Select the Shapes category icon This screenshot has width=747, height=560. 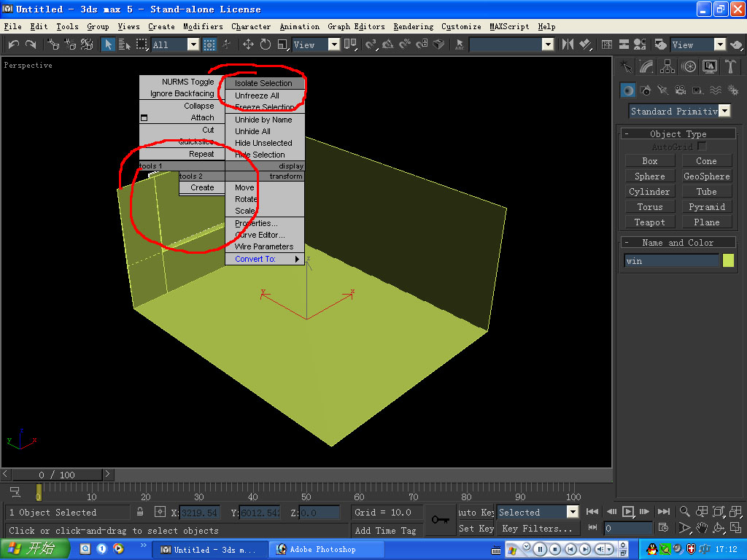(x=646, y=90)
